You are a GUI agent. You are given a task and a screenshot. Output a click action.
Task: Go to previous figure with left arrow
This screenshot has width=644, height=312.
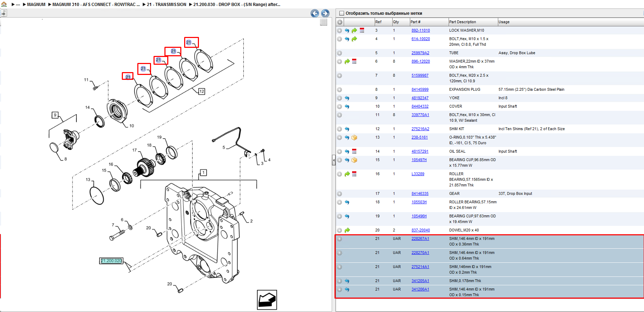(315, 13)
